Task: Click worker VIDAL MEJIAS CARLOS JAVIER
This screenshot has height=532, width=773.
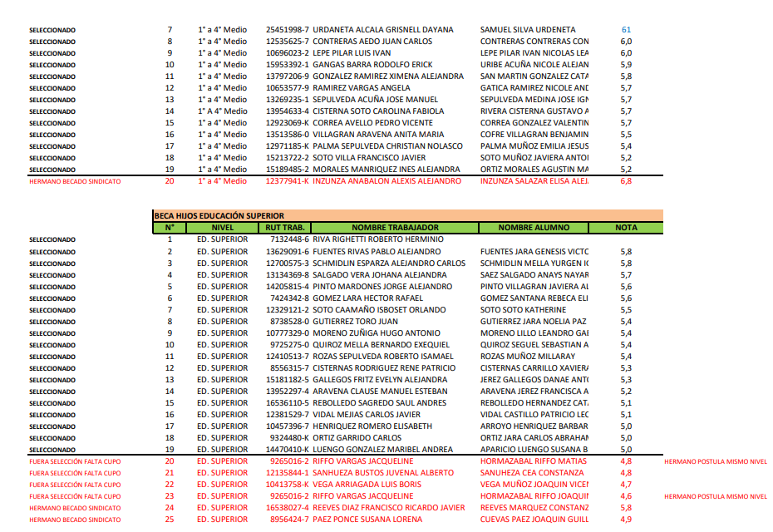Action: tap(367, 415)
